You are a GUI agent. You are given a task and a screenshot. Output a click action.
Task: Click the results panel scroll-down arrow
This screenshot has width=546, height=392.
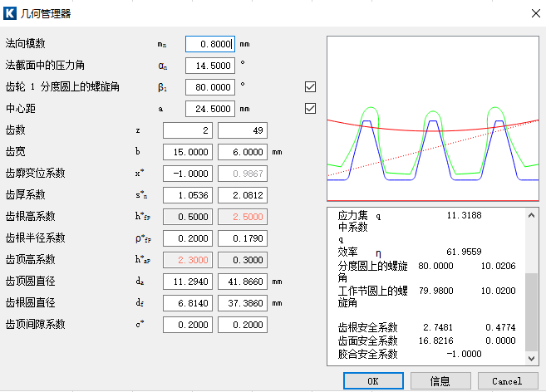pyautogui.click(x=532, y=357)
